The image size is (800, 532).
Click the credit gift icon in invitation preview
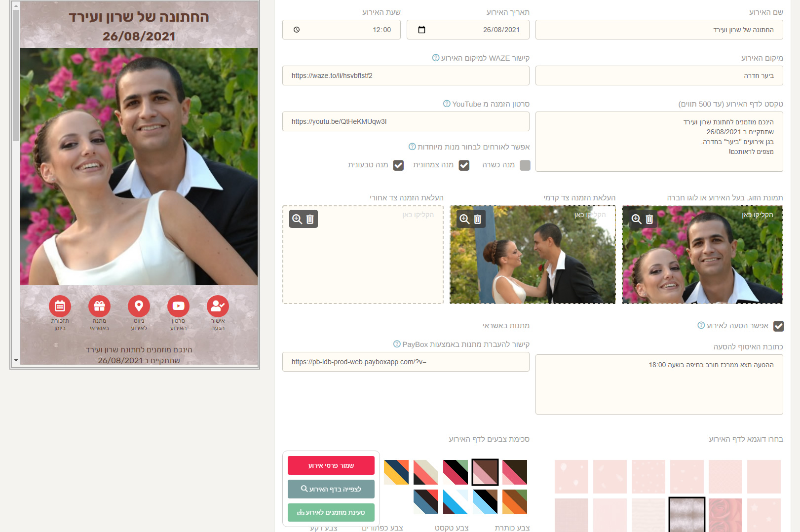99,306
